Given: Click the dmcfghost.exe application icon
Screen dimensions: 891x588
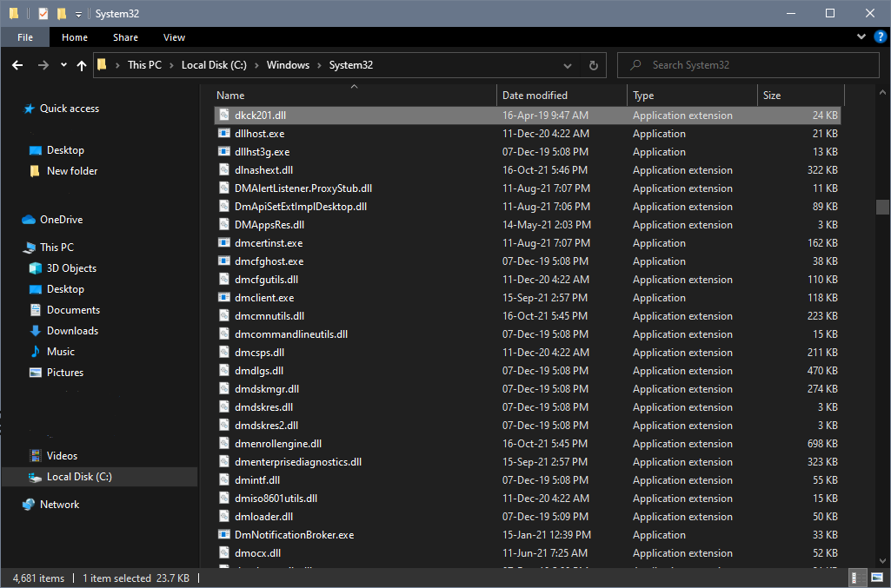Looking at the screenshot, I should point(224,261).
